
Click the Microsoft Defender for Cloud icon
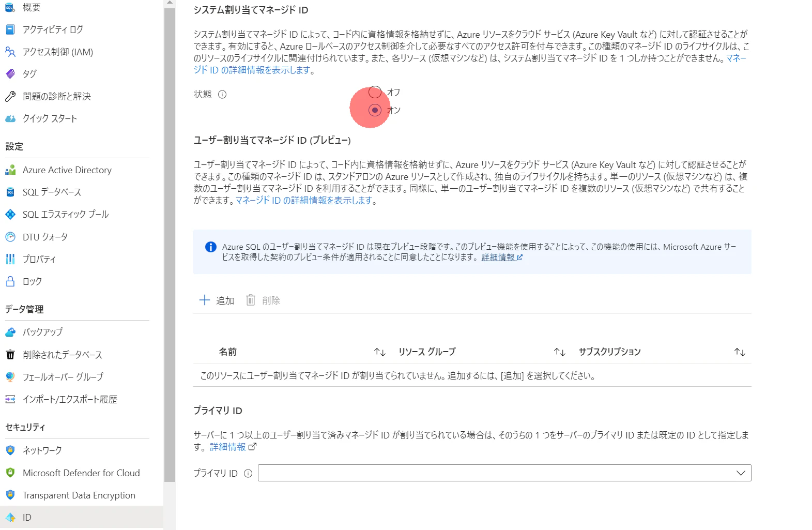click(x=10, y=473)
